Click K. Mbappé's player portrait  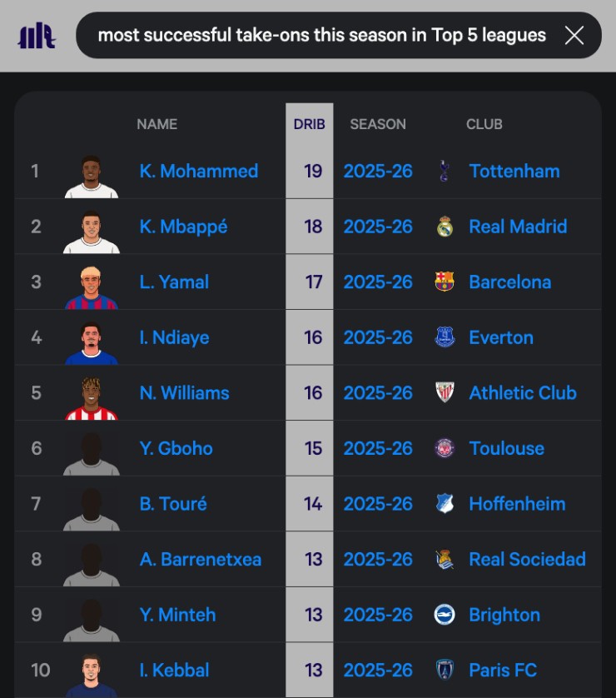(92, 232)
